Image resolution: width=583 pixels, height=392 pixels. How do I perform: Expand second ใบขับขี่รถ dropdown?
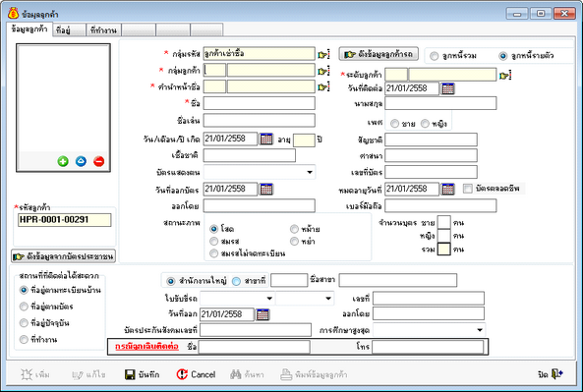point(328,299)
